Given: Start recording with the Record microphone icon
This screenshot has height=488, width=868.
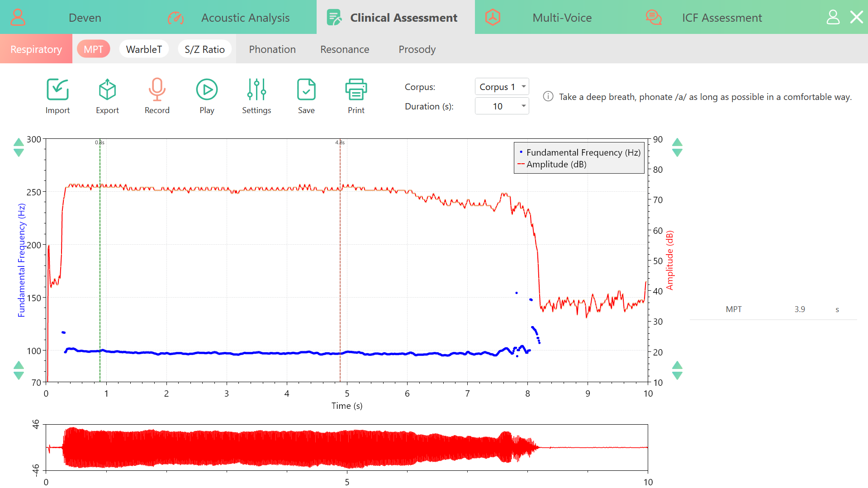Looking at the screenshot, I should pos(157,90).
